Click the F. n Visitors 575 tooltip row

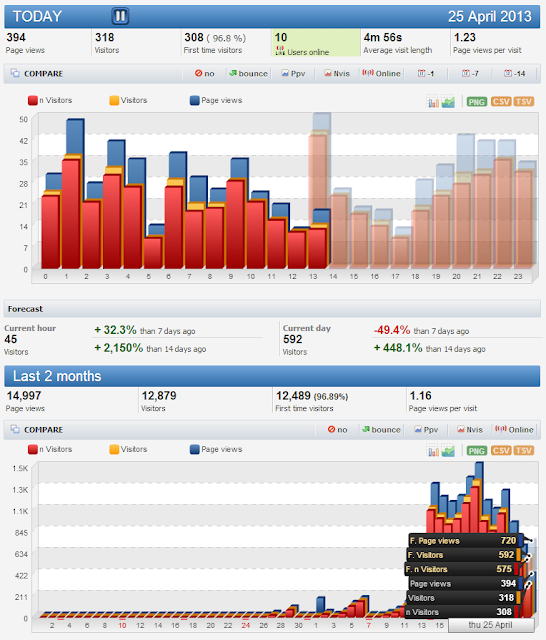(x=462, y=569)
